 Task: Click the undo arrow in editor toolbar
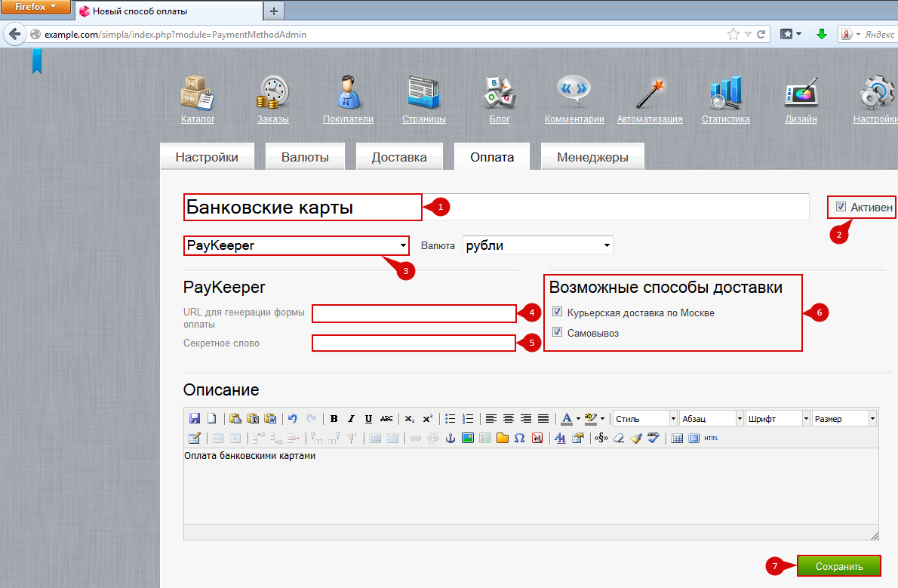293,419
